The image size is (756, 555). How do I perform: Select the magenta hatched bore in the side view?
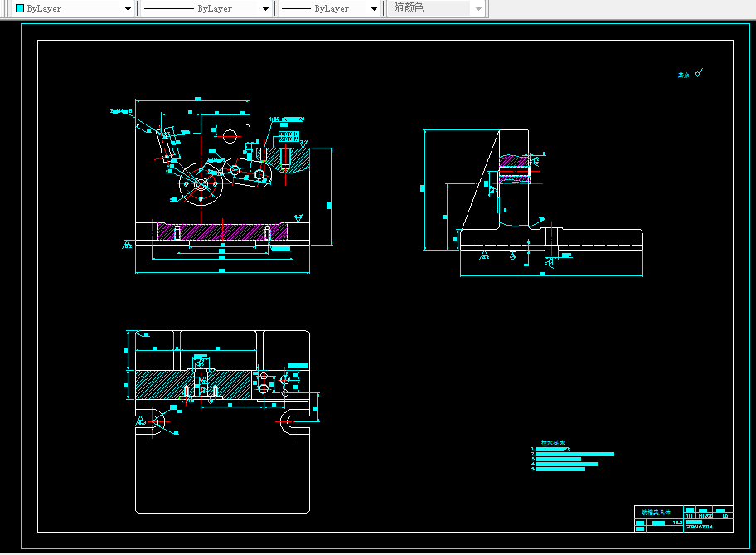pos(515,168)
